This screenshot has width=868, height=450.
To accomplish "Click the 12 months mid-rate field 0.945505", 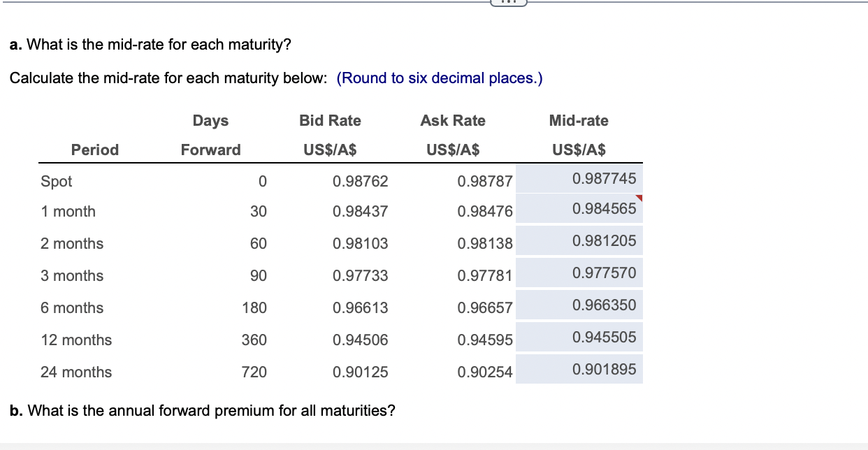I will 579,337.
